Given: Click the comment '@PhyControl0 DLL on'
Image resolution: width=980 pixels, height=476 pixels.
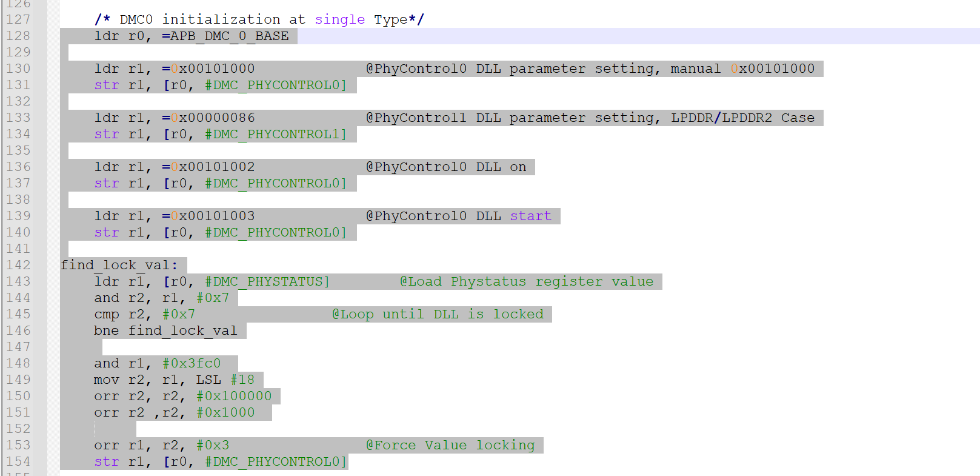Looking at the screenshot, I should click(446, 167).
